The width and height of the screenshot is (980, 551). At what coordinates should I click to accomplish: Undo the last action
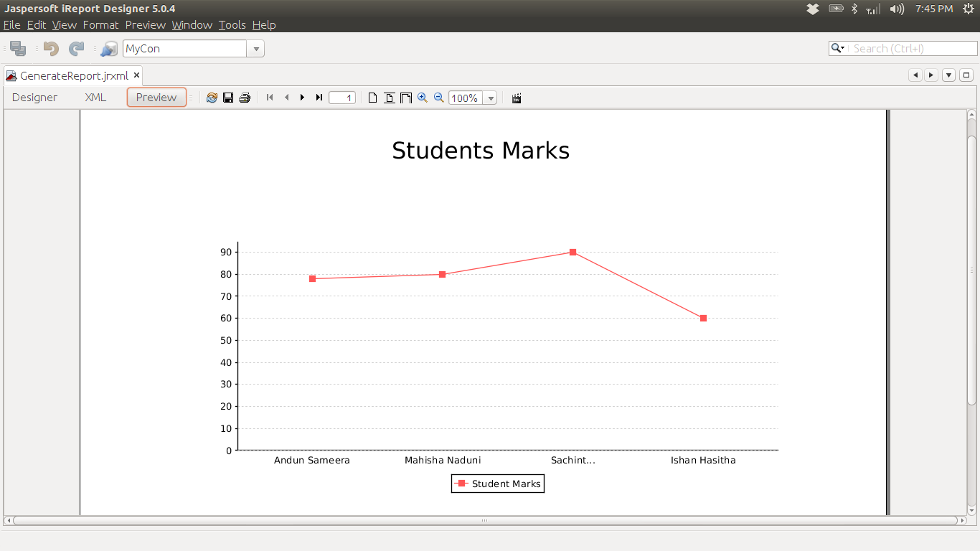(x=49, y=47)
